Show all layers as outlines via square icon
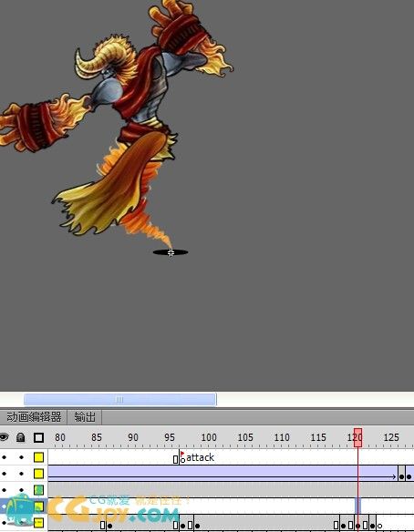The width and height of the screenshot is (414, 532). 38,437
